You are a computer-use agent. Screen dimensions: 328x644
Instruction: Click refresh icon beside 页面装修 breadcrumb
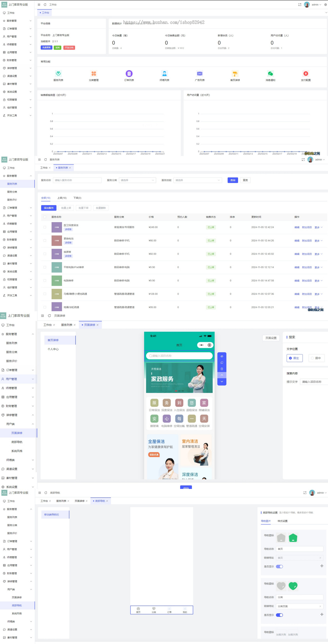[x=49, y=316]
